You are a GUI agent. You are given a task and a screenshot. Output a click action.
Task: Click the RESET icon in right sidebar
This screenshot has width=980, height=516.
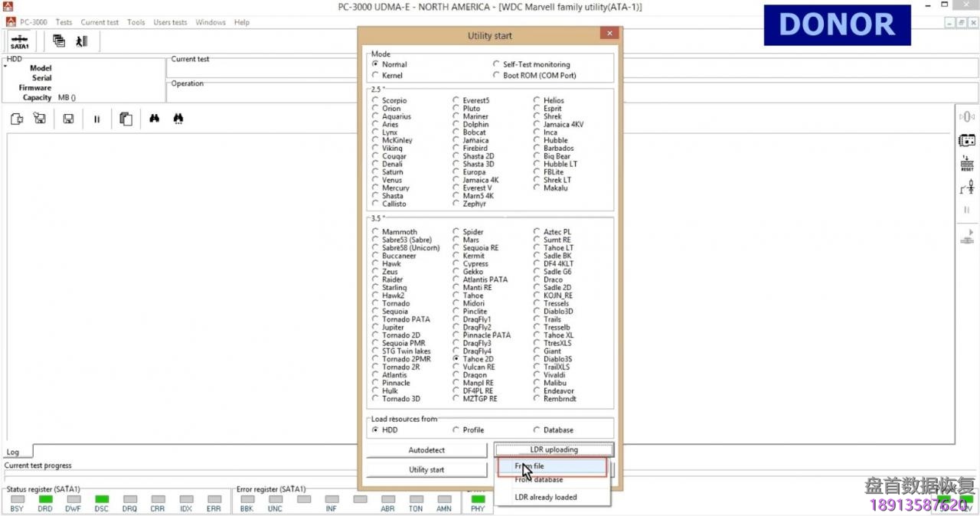click(x=967, y=163)
